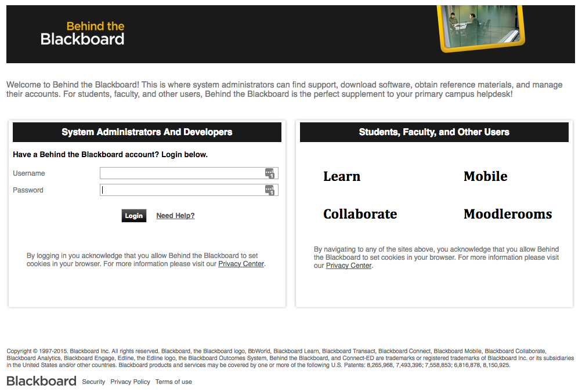Open the Privacy Policy footer link
Viewport: 582px width, 392px height.
131,382
